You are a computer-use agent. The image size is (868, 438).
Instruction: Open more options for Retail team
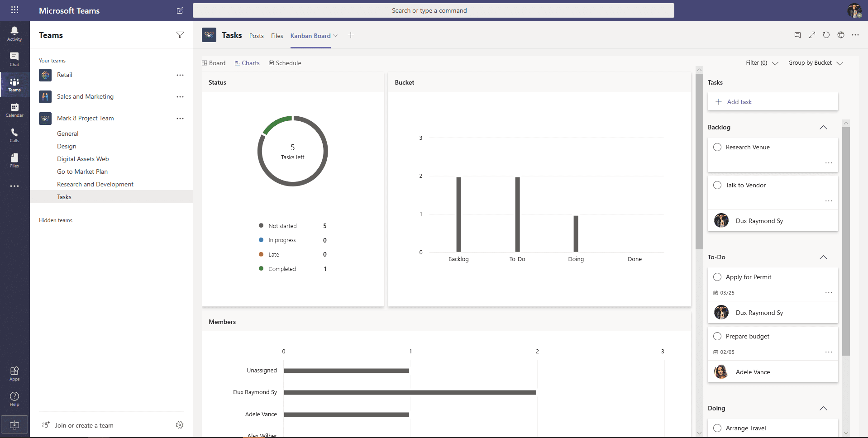coord(180,75)
